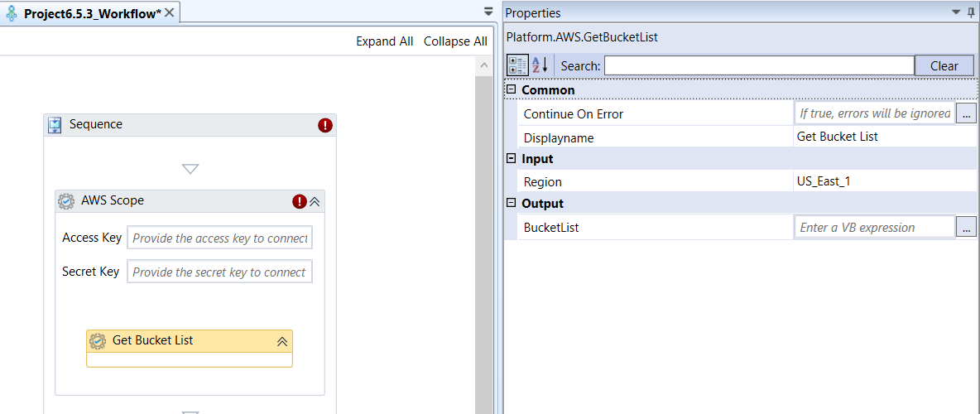Click the BucketList VB expression field
The height and width of the screenshot is (414, 980).
coord(874,227)
